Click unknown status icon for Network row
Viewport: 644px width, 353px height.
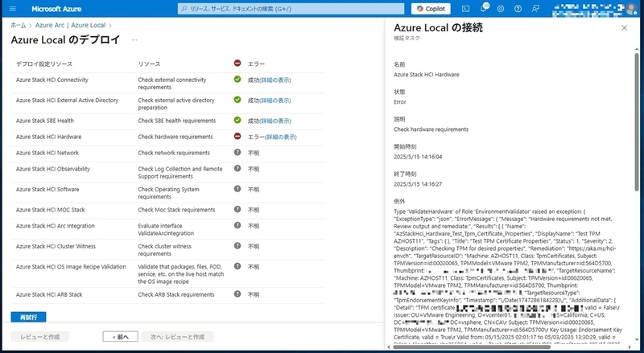237,152
